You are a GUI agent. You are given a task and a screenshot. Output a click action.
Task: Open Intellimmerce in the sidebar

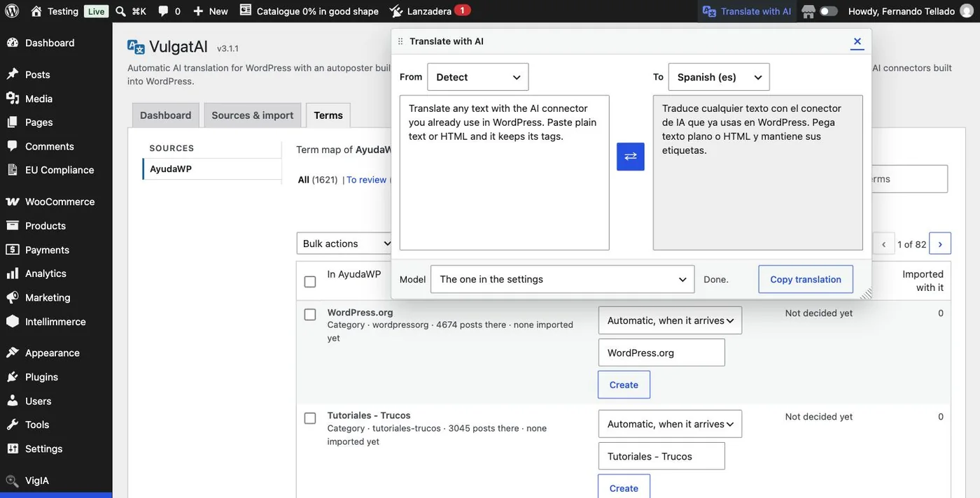[56, 322]
